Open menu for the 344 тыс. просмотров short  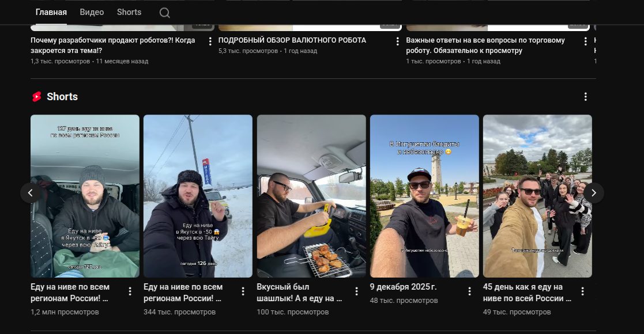243,291
